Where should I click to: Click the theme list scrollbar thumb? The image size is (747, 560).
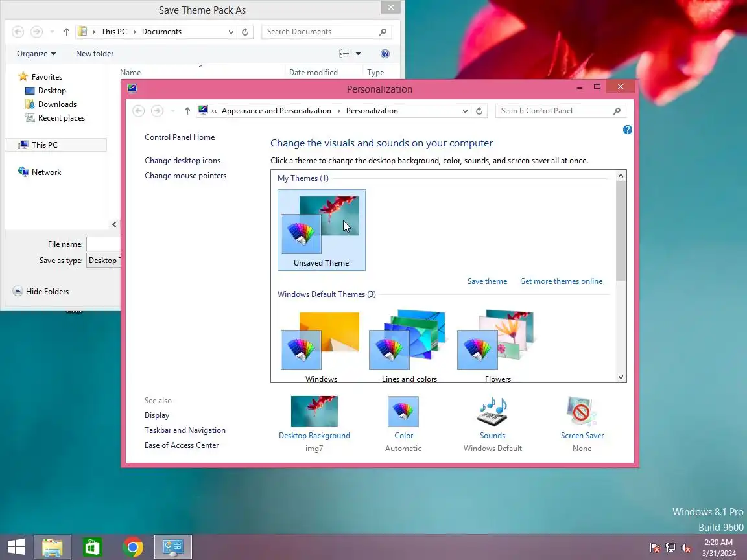(621, 231)
